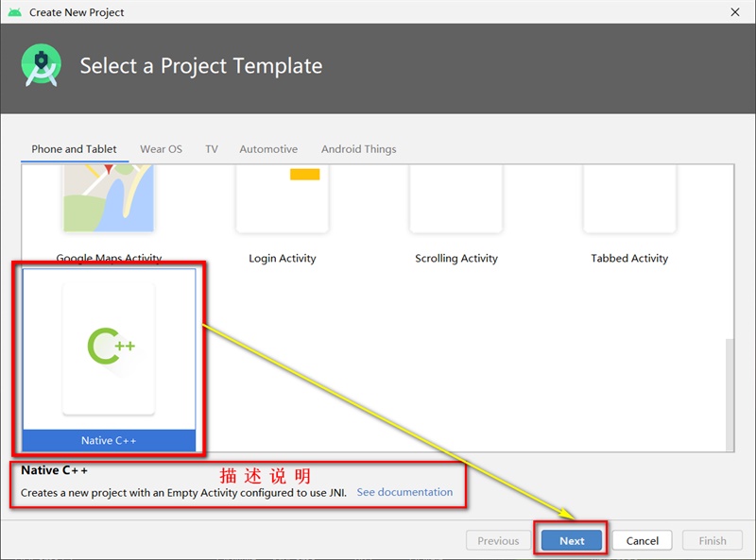This screenshot has height=560, width=756.
Task: Open the Automotive tab
Action: [268, 149]
